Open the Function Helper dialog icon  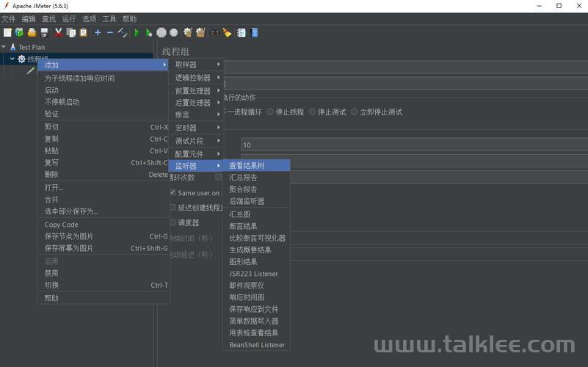coord(241,32)
